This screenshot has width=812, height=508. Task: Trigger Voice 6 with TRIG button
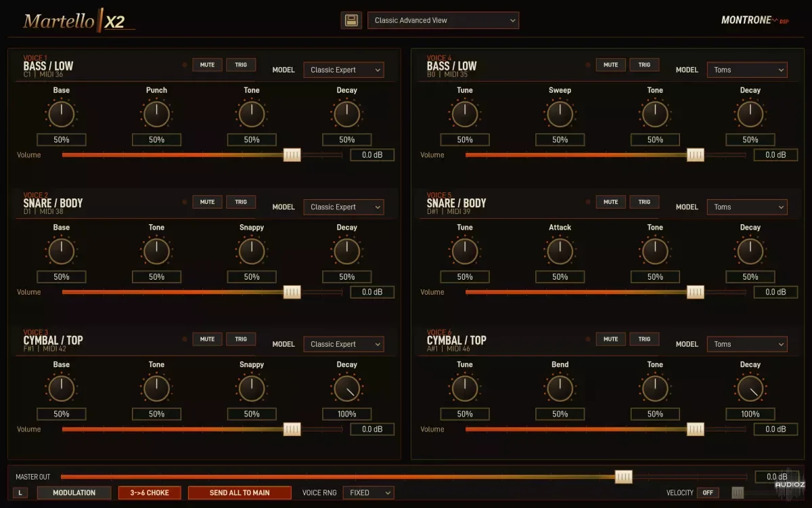(x=644, y=339)
